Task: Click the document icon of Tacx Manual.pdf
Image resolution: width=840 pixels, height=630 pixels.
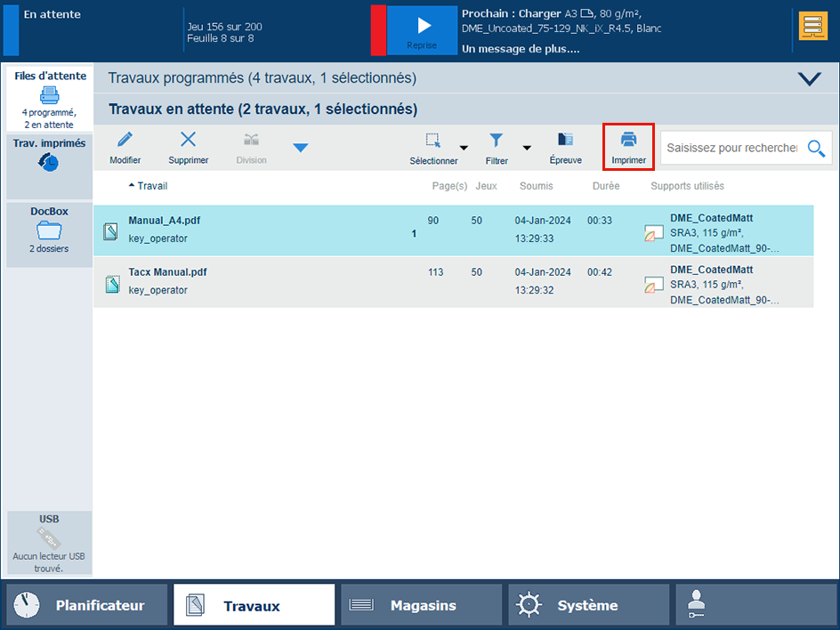Action: pos(112,284)
